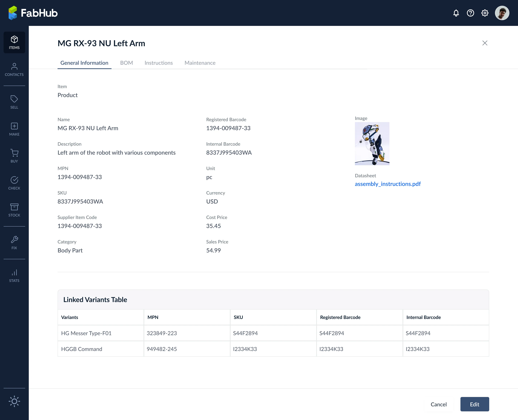Click the MPN column header in table
518x420 pixels.
187,317
